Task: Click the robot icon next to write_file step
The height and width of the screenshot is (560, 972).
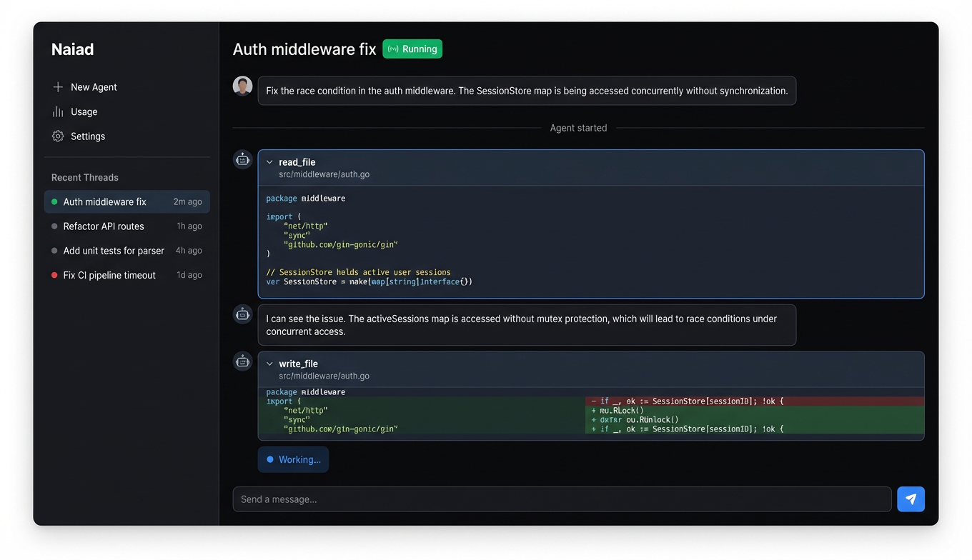Action: pos(242,361)
